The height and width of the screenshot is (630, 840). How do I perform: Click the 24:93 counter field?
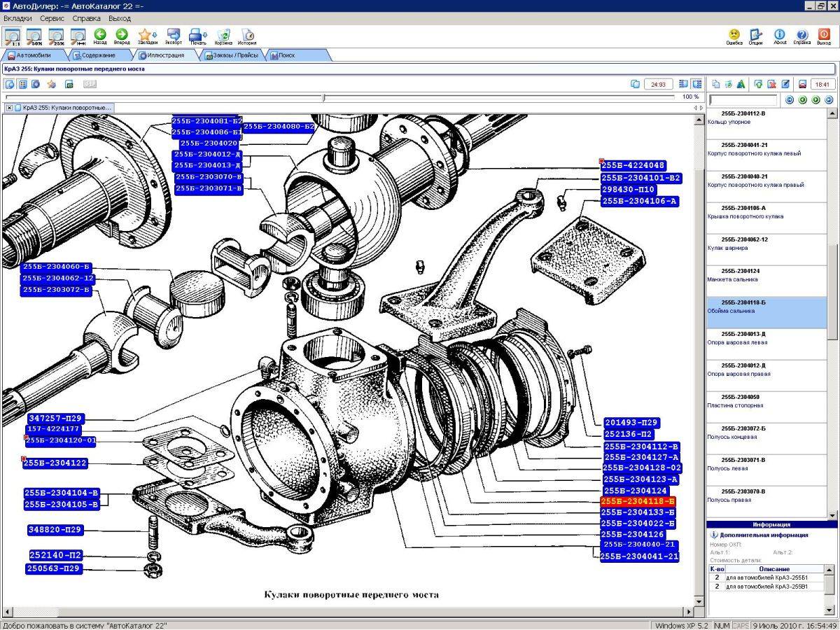659,84
